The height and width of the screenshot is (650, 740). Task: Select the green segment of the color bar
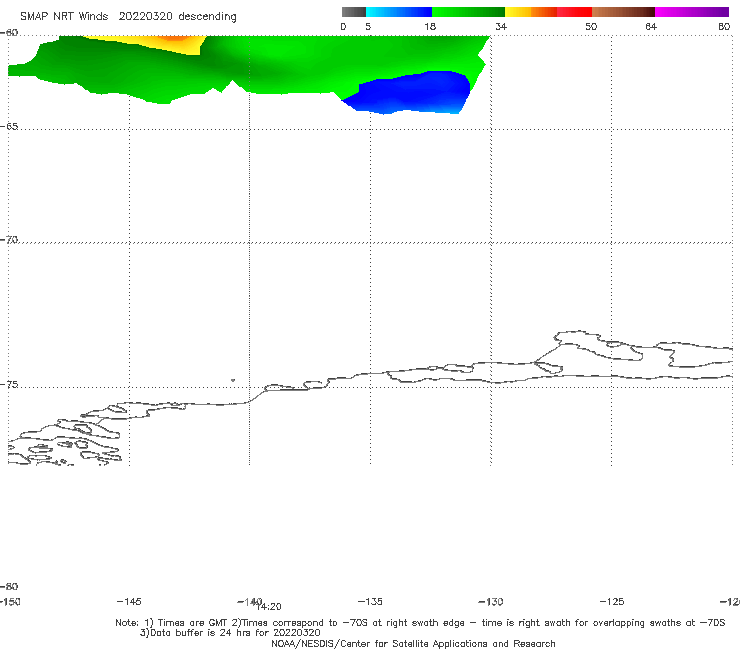pos(468,12)
